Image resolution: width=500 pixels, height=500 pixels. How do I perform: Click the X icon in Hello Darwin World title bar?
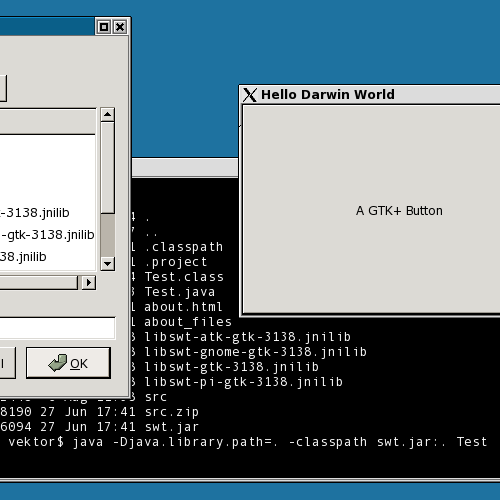click(250, 95)
